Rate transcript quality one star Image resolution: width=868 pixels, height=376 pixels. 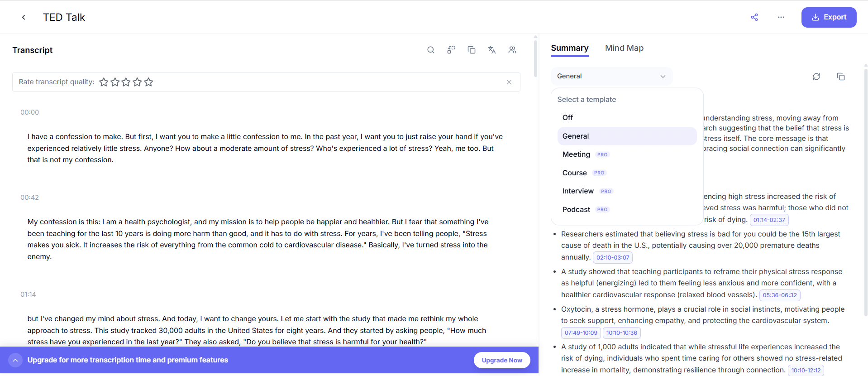click(104, 82)
